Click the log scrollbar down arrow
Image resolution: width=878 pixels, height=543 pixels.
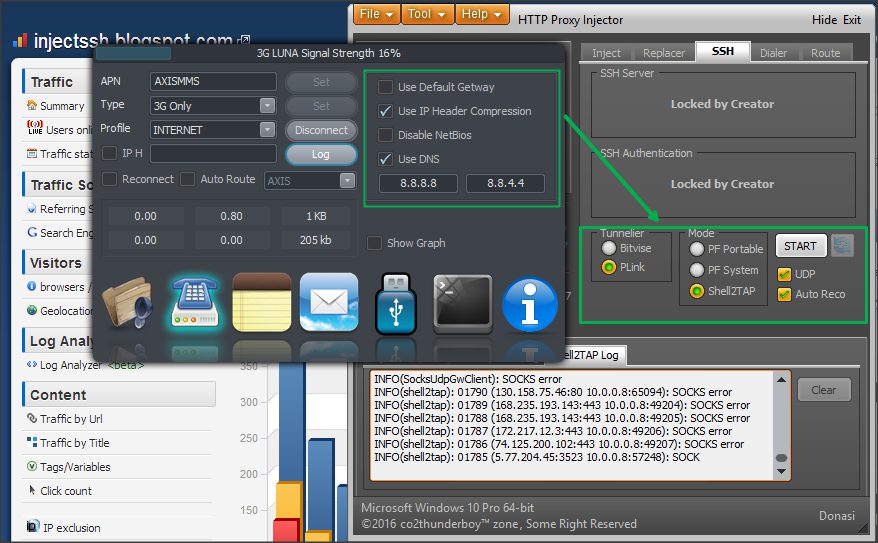click(781, 471)
